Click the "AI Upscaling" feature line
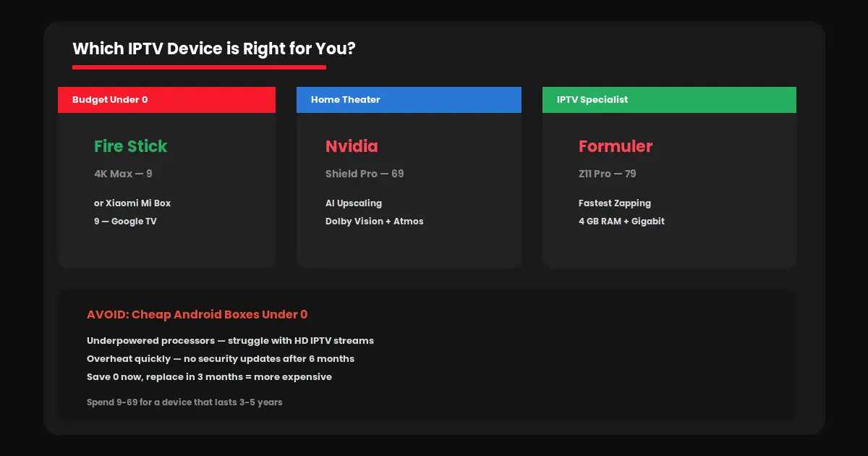Image resolution: width=868 pixels, height=456 pixels. (x=354, y=203)
